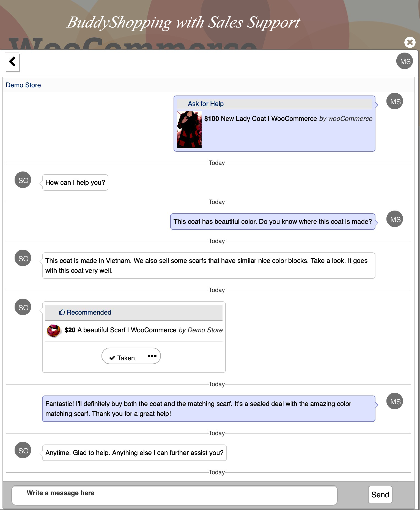Click SO avatar beside 'How can I help you?'
This screenshot has height=510, width=420.
click(x=23, y=180)
